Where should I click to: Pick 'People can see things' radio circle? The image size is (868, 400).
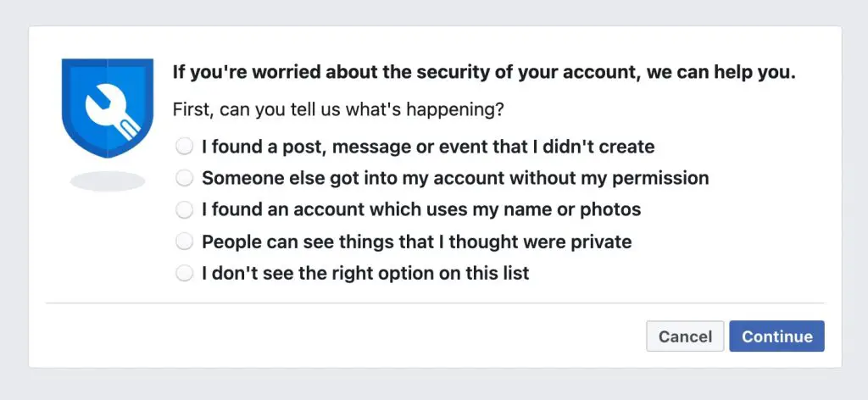point(184,242)
